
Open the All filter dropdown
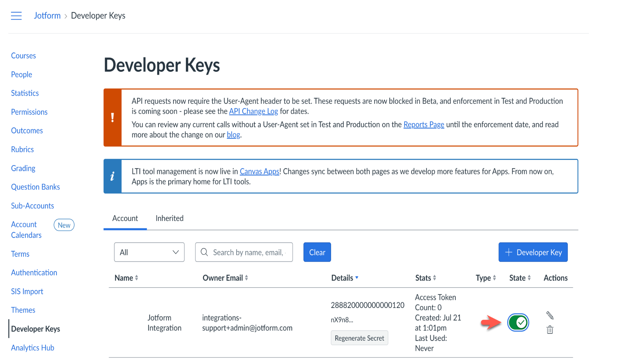(x=149, y=252)
